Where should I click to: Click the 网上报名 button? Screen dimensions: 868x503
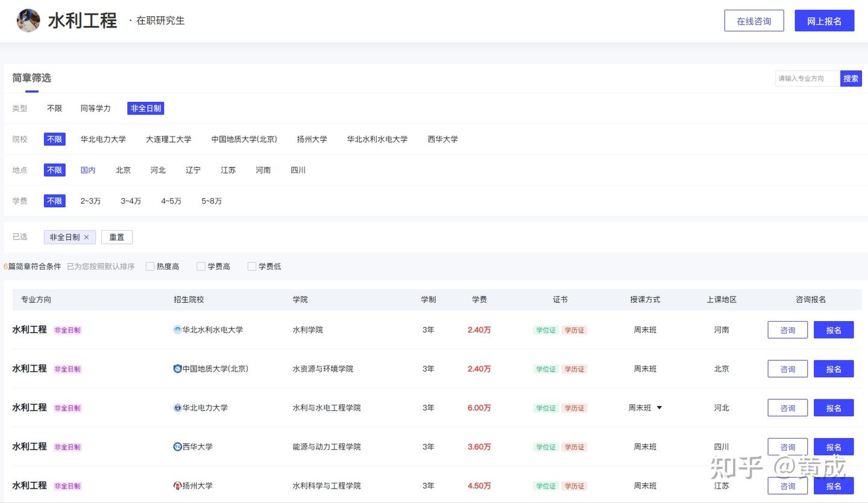(x=825, y=20)
